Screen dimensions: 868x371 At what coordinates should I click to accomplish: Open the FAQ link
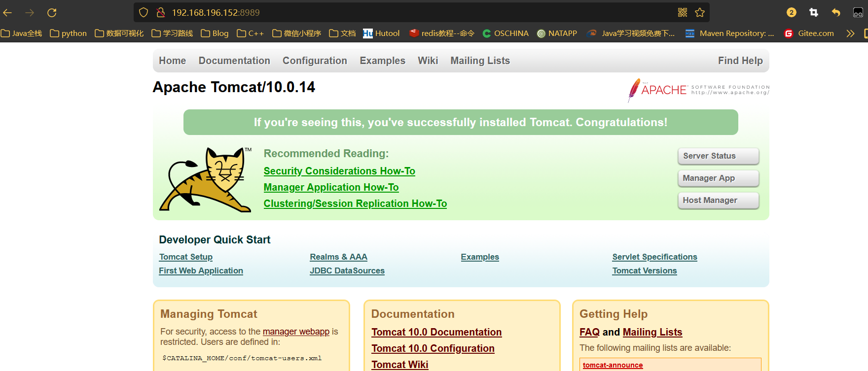tap(589, 332)
